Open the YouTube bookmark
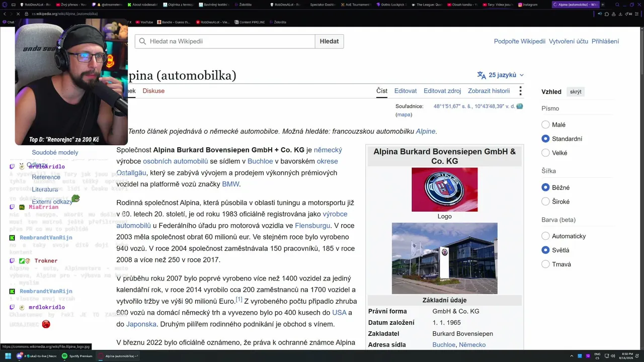The width and height of the screenshot is (644, 362). point(144,22)
